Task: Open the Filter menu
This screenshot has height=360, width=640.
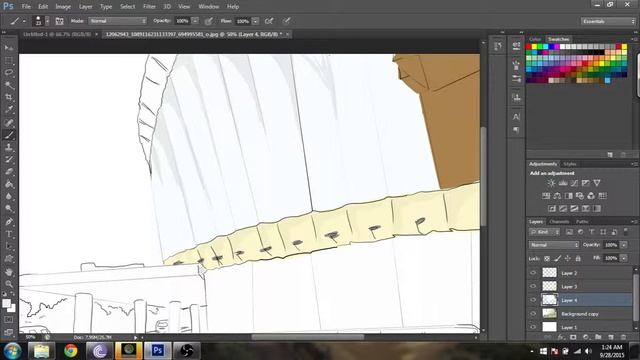Action: (x=149, y=7)
